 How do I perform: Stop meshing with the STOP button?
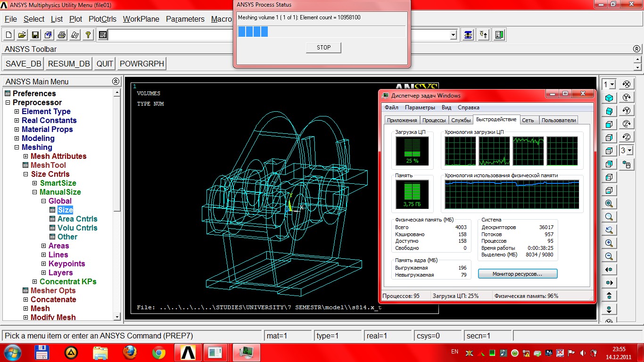pyautogui.click(x=323, y=47)
